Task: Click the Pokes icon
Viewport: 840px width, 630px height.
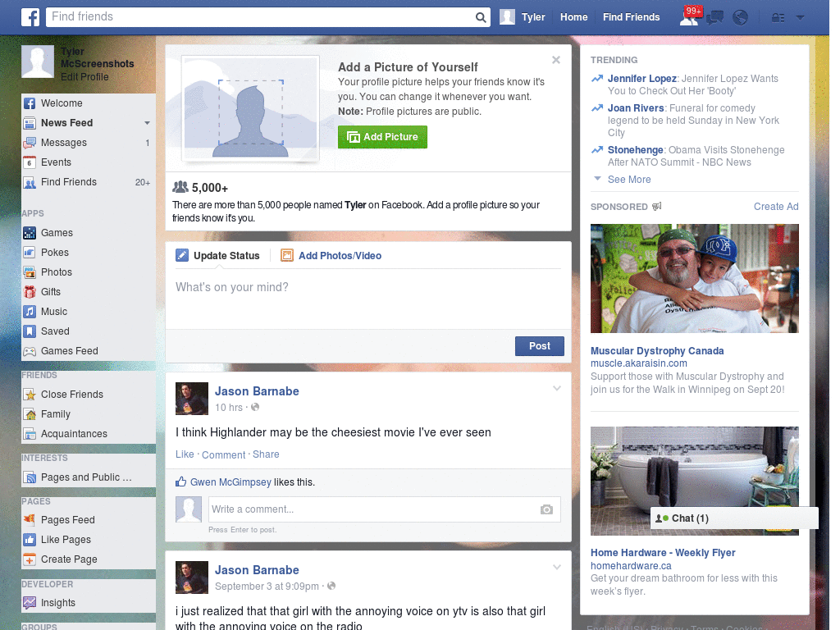Action: pyautogui.click(x=30, y=253)
